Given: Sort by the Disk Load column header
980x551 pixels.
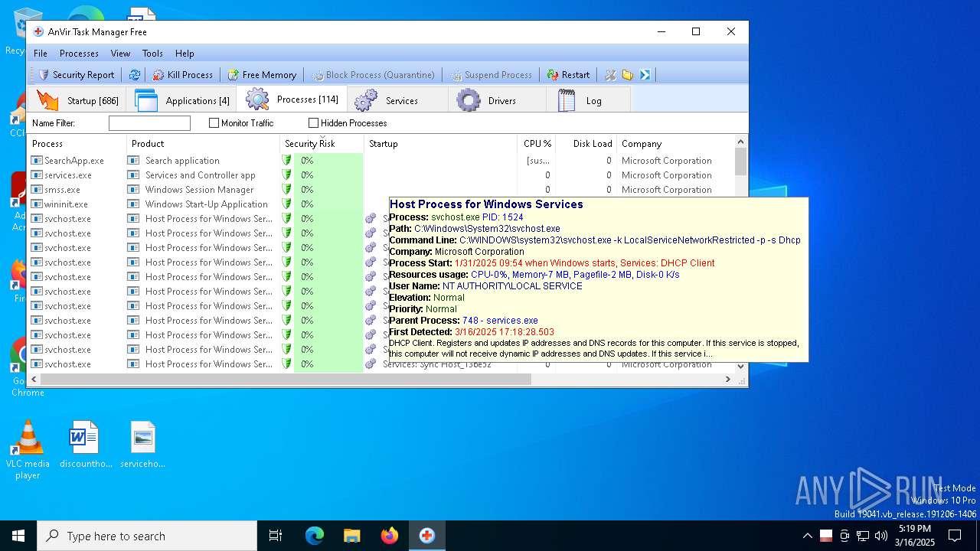Looking at the screenshot, I should pyautogui.click(x=586, y=143).
